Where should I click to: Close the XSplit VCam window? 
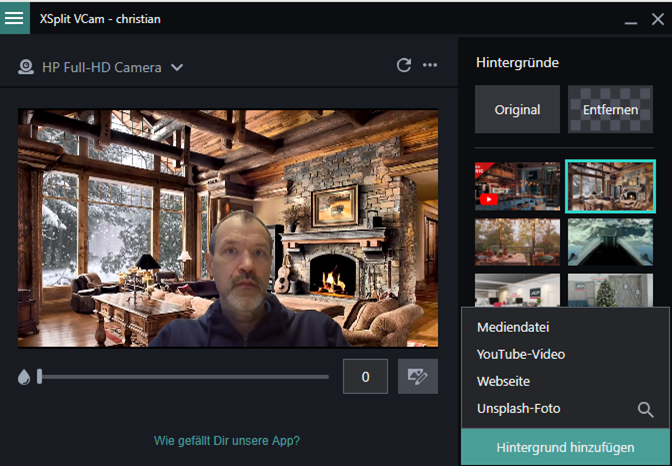[x=657, y=19]
